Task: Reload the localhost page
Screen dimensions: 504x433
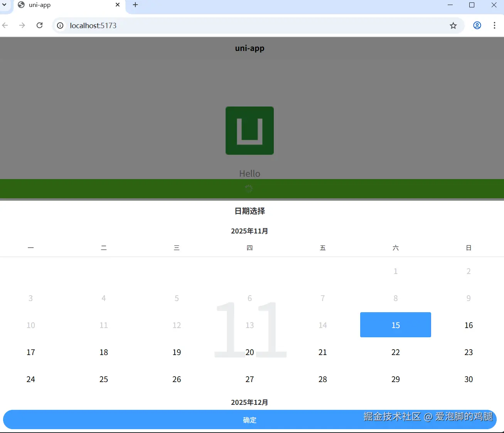Action: (39, 25)
